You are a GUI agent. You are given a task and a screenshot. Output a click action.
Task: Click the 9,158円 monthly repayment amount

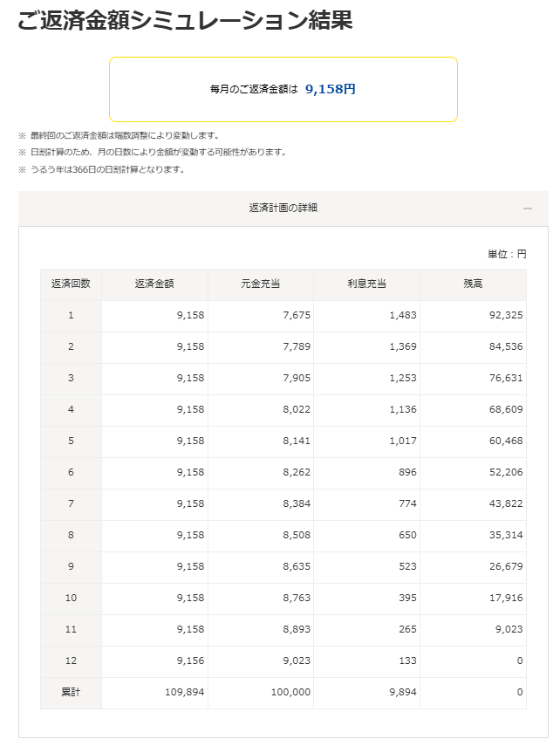click(x=331, y=89)
